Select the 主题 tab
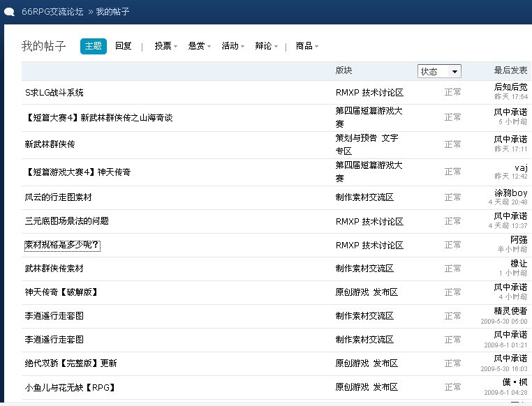532x406 pixels. point(94,46)
